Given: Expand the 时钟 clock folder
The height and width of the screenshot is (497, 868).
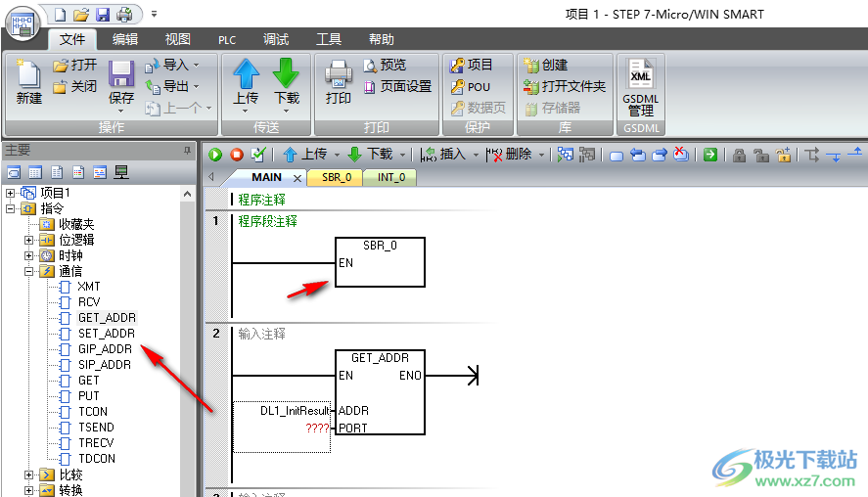Looking at the screenshot, I should point(28,255).
